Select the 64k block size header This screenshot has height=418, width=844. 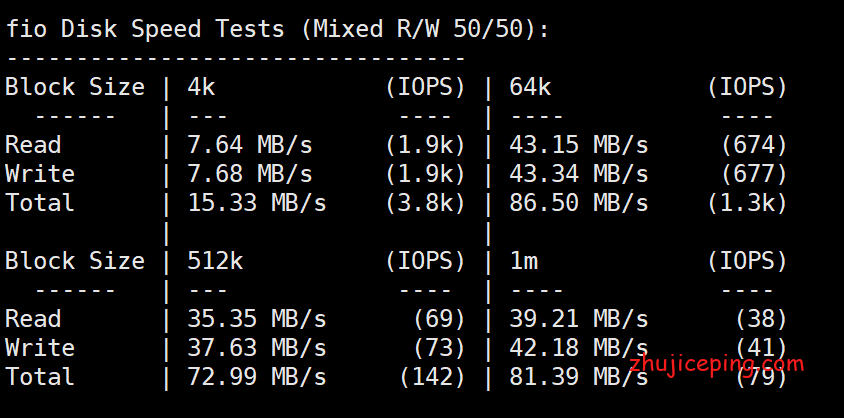[530, 87]
